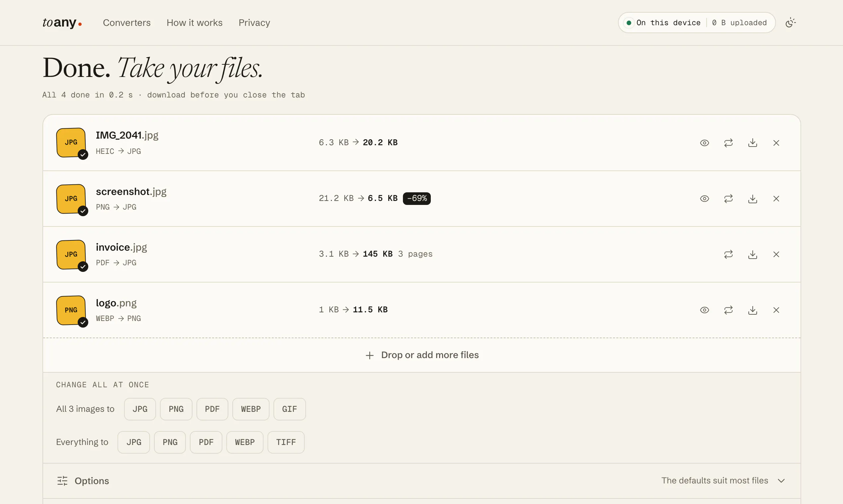843x504 pixels.
Task: Download screenshot.jpg
Action: pos(753,199)
